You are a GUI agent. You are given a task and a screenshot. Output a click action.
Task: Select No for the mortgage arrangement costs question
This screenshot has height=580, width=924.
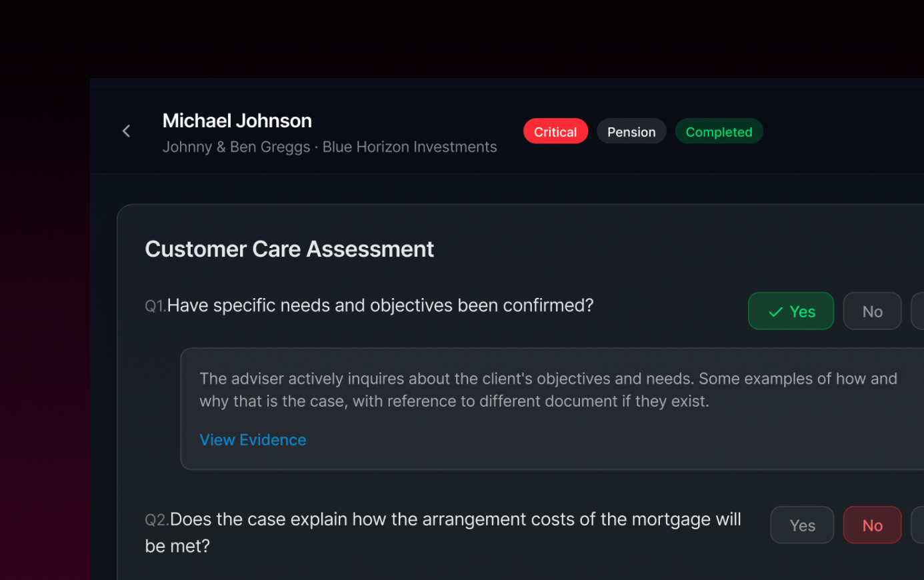[x=872, y=525]
